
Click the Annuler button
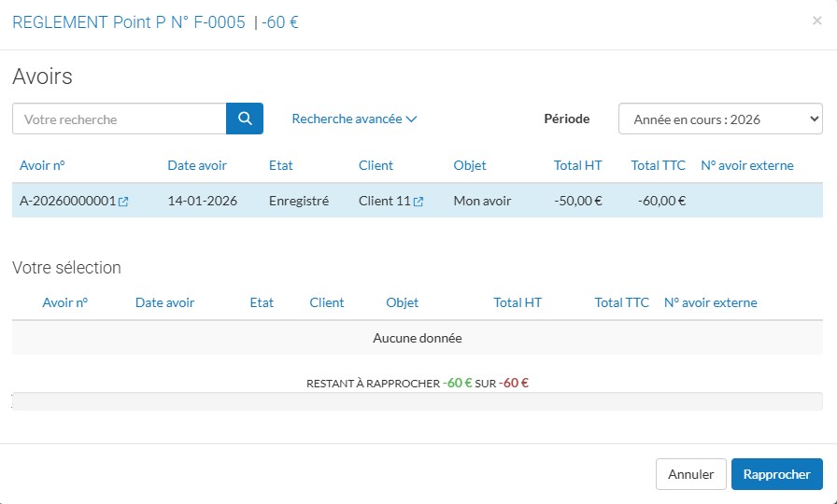pos(690,474)
